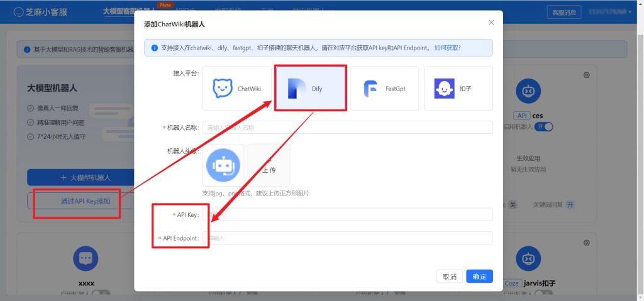
Task: Open settings gear on the ces robot card
Action: tap(587, 75)
